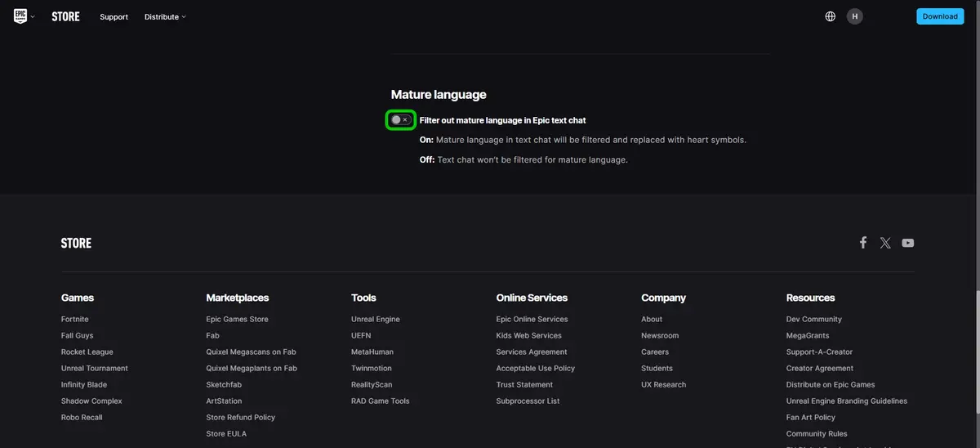Open the Services Agreement link
Screen dimensions: 980x448
coord(532,352)
